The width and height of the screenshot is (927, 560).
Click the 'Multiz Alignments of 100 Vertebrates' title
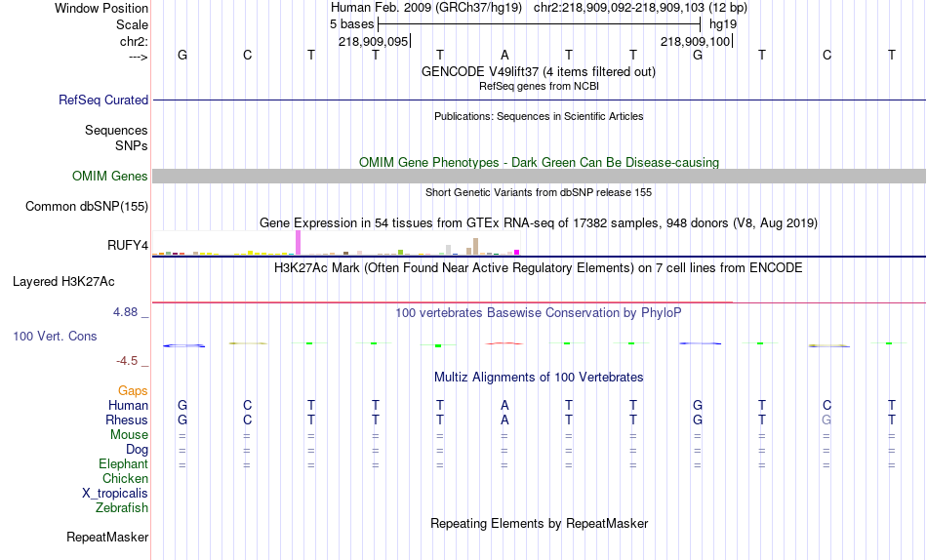tap(539, 378)
